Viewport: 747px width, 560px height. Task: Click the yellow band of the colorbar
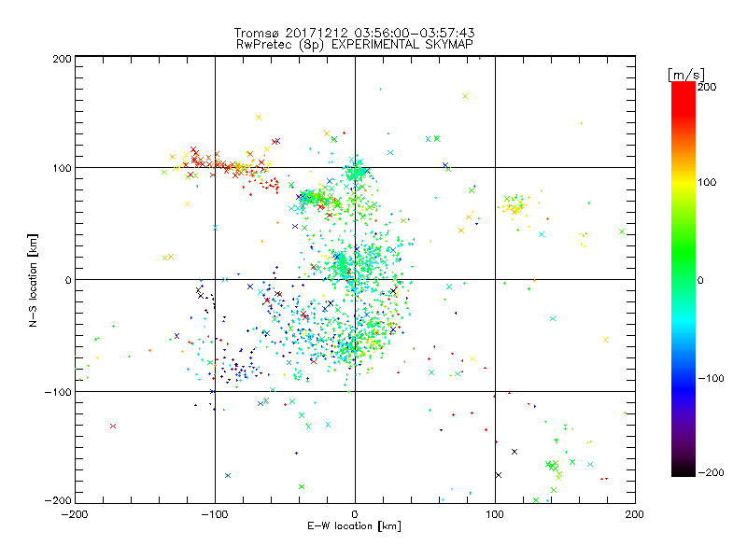(x=684, y=183)
